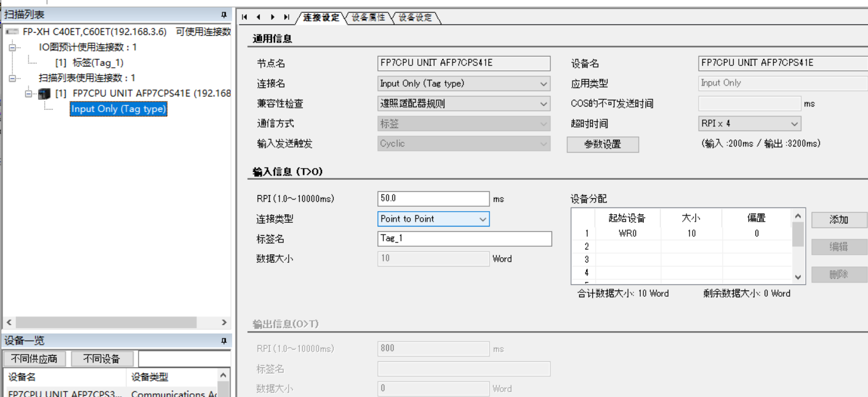868x397 pixels.
Task: Click the 标签名 Tag_1 input field
Action: (464, 239)
